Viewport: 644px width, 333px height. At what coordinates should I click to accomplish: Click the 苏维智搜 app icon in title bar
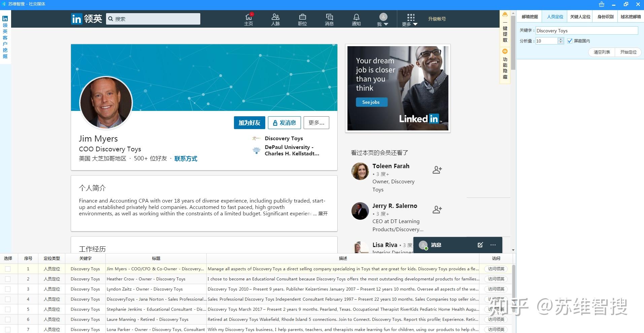point(4,4)
